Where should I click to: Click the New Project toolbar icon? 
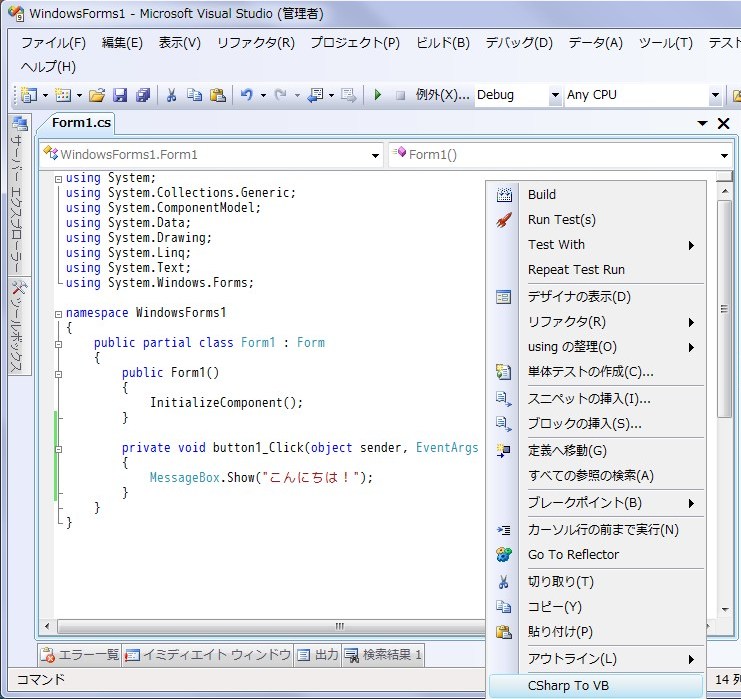point(29,95)
